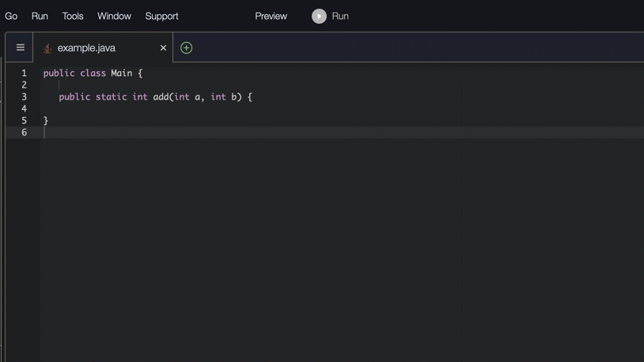Open the Tools menu
Screen dimensions: 644x362
(73, 16)
